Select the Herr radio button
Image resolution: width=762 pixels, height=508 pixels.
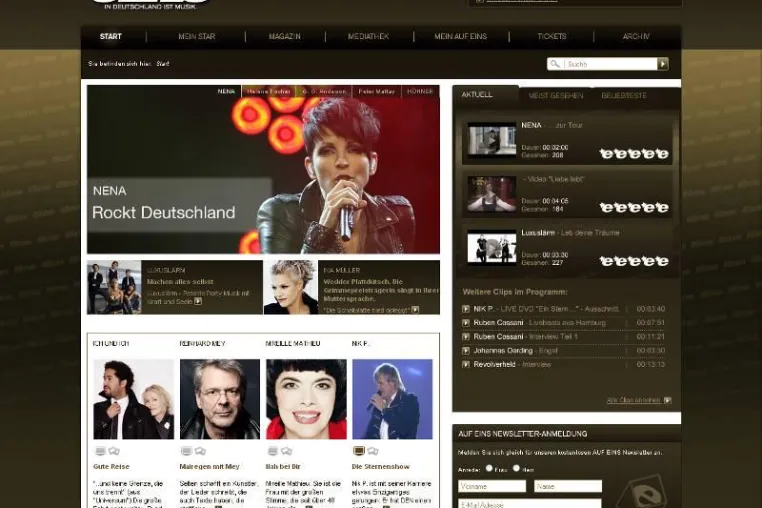pos(516,469)
